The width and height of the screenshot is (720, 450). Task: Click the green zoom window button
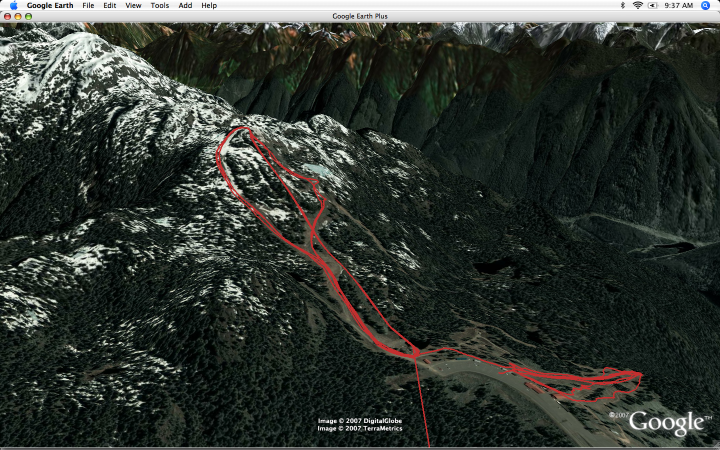tap(28, 16)
